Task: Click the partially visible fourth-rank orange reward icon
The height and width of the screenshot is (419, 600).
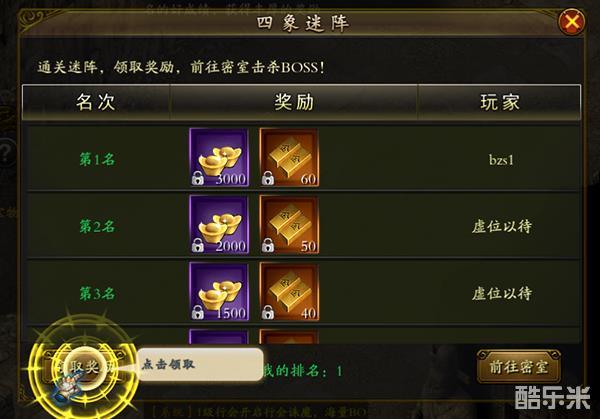Action: tap(289, 337)
